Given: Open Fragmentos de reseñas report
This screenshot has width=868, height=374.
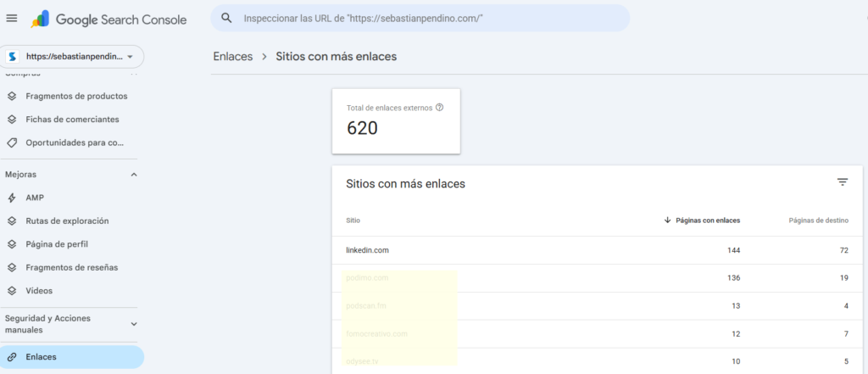Looking at the screenshot, I should tap(72, 268).
